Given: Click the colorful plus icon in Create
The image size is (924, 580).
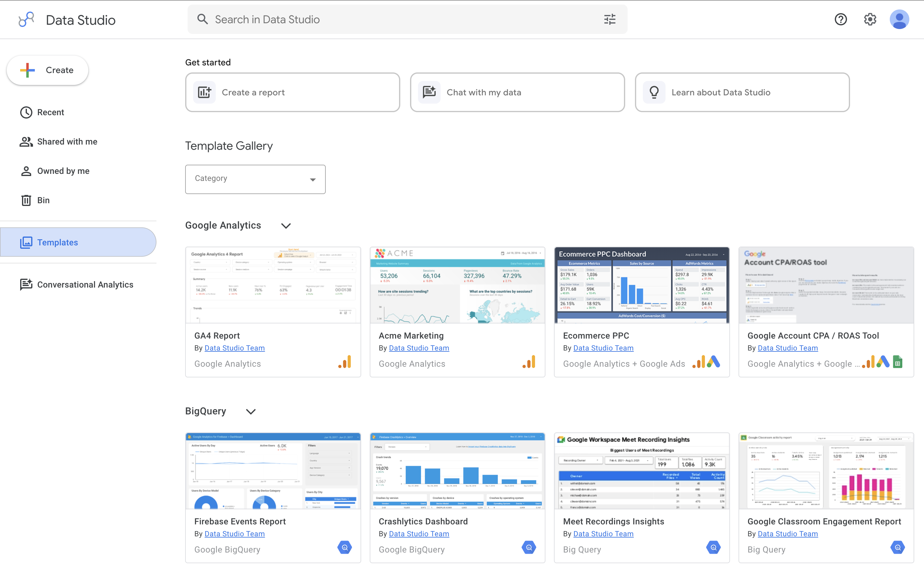Looking at the screenshot, I should 28,70.
